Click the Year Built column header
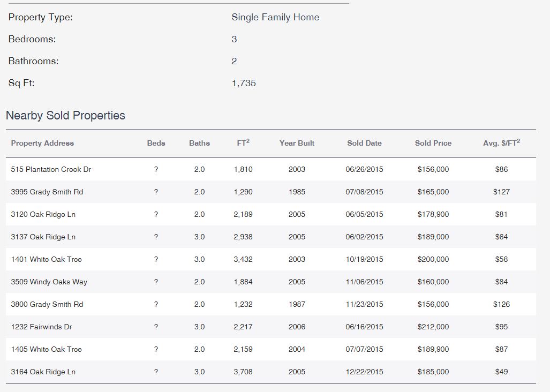550x392 pixels. (297, 144)
